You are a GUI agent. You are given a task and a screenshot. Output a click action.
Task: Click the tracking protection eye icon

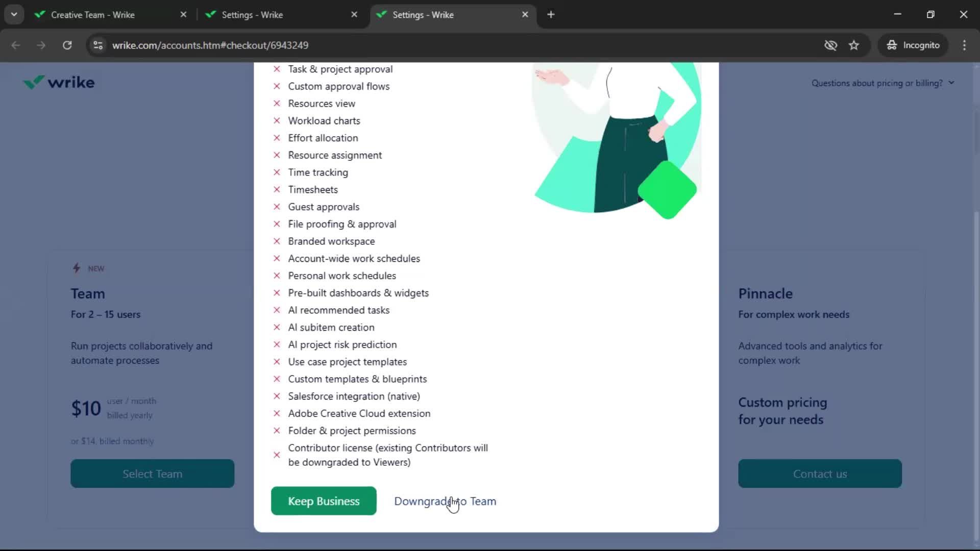point(830,45)
